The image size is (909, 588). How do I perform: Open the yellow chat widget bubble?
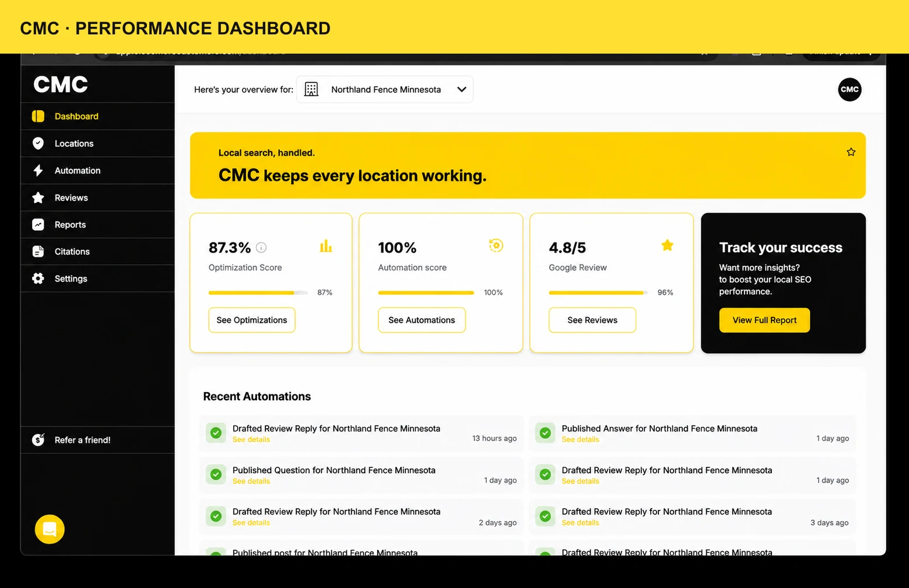point(50,529)
